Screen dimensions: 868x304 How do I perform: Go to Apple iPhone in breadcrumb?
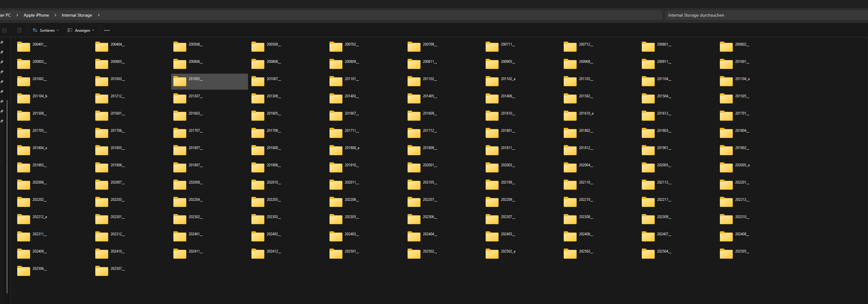pyautogui.click(x=36, y=15)
